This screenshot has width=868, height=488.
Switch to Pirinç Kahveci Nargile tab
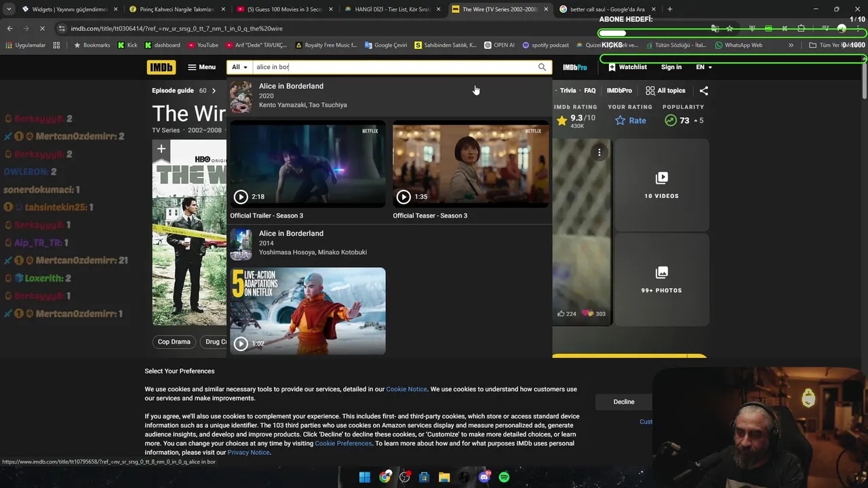(x=176, y=9)
